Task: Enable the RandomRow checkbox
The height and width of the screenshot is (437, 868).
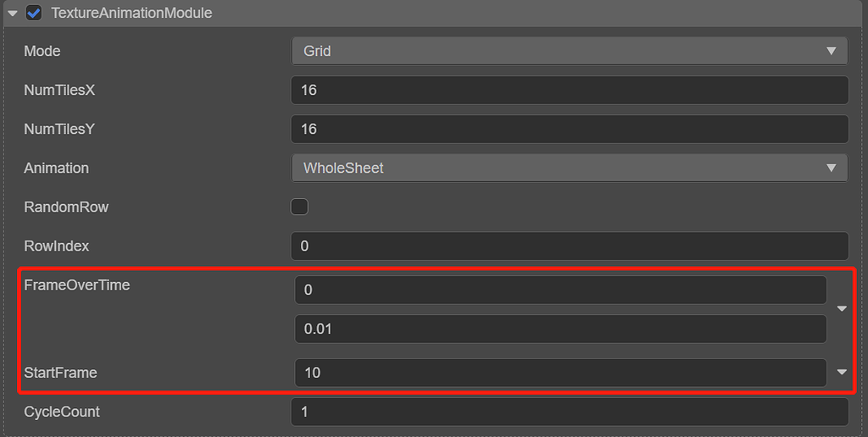Action: click(299, 207)
